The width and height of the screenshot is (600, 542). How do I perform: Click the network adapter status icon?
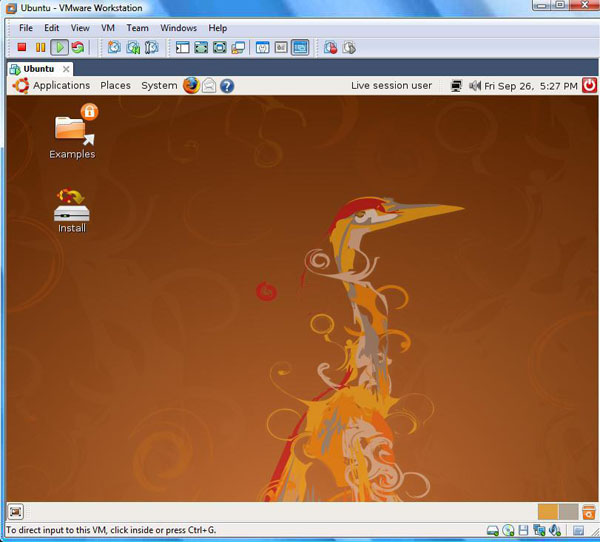pyautogui.click(x=539, y=531)
